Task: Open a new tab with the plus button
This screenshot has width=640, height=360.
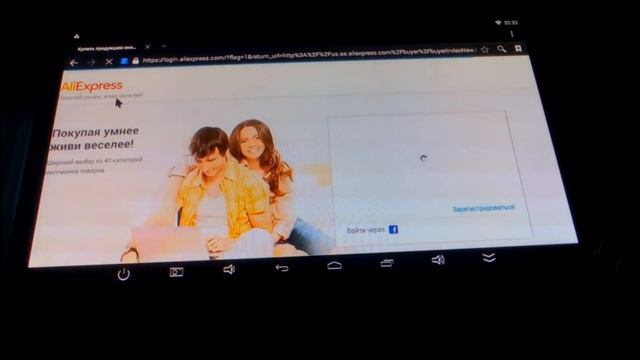Action: [164, 46]
